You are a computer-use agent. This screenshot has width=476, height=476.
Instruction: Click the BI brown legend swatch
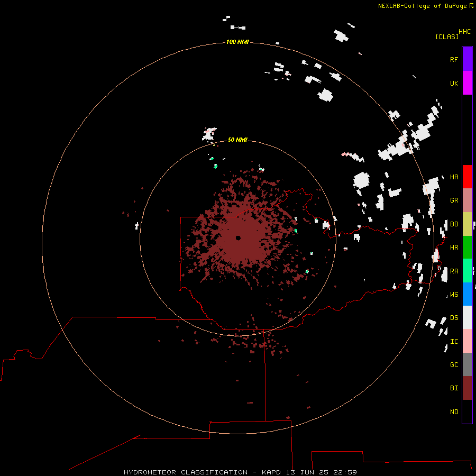tap(467, 388)
